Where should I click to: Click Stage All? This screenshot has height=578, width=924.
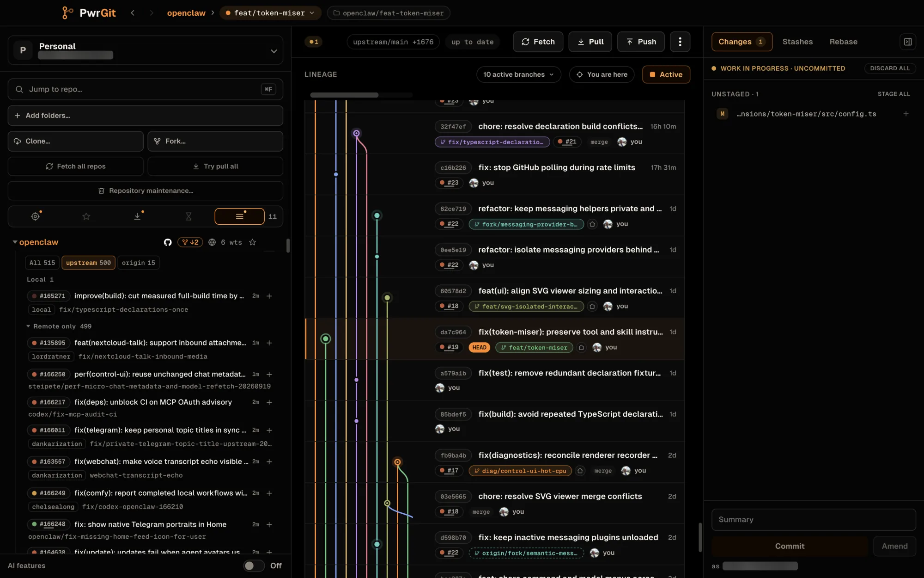(x=894, y=94)
